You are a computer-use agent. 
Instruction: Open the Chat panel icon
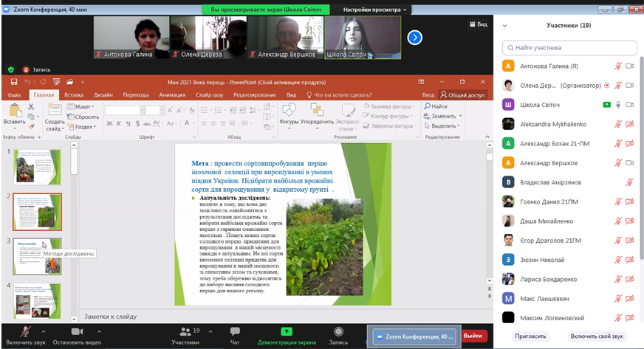pos(235,331)
